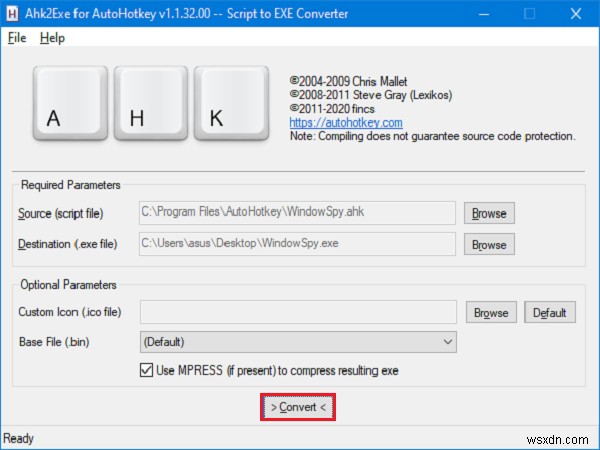Screen dimensions: 600x450
Task: Reset the custom icon with Default button
Action: (x=549, y=312)
